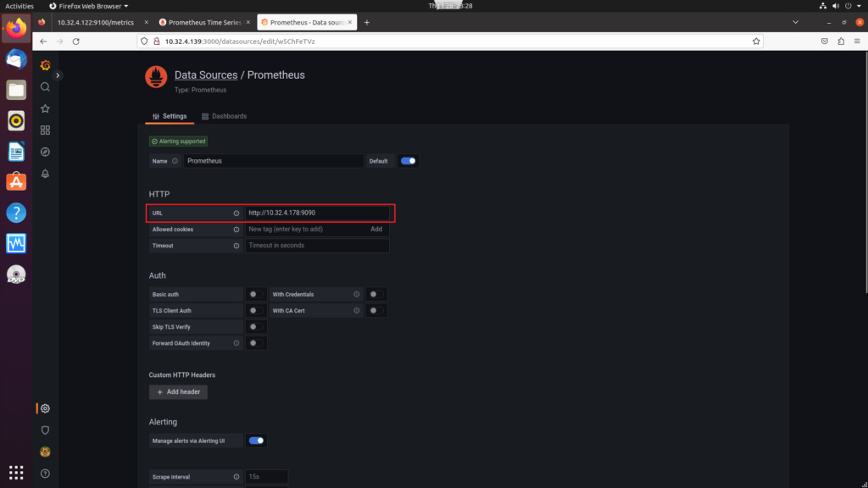
Task: Open the Grafana search icon
Action: pyautogui.click(x=46, y=87)
